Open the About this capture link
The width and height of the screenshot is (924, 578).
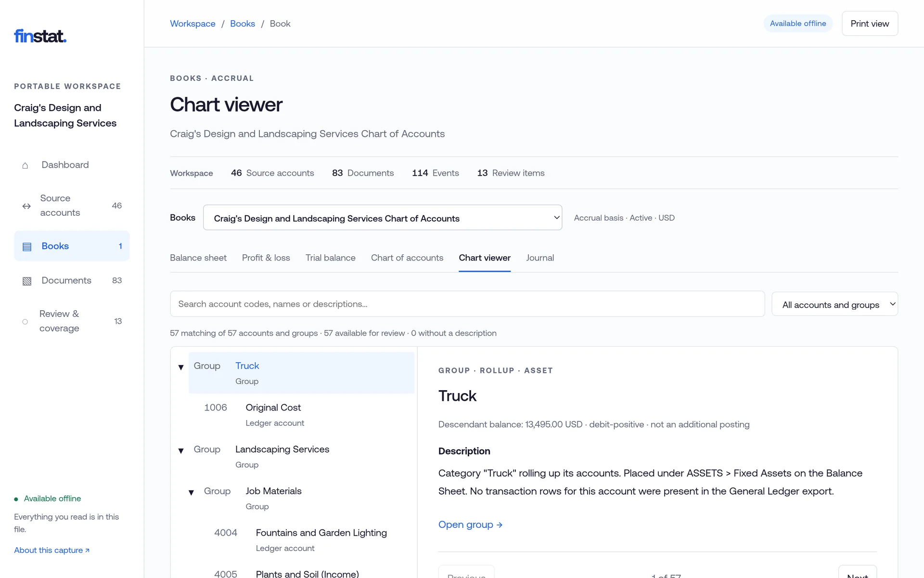tap(51, 550)
